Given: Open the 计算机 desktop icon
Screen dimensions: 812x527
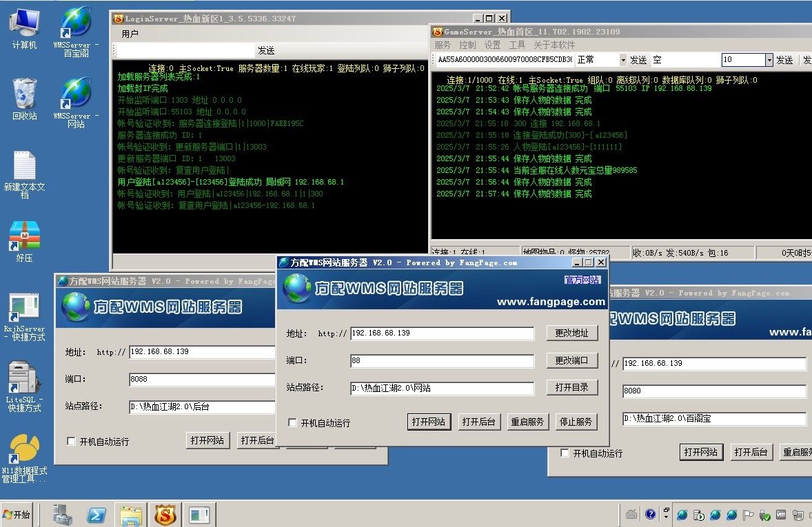Looking at the screenshot, I should coord(24,29).
